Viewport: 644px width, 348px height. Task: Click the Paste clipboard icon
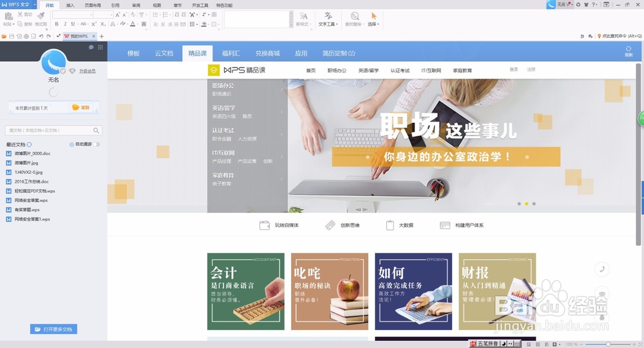click(x=8, y=17)
